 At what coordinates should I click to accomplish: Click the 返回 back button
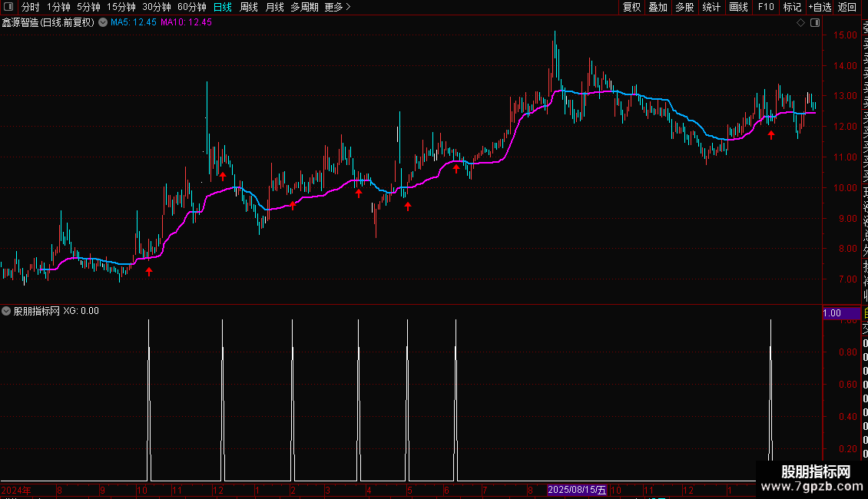coord(847,7)
